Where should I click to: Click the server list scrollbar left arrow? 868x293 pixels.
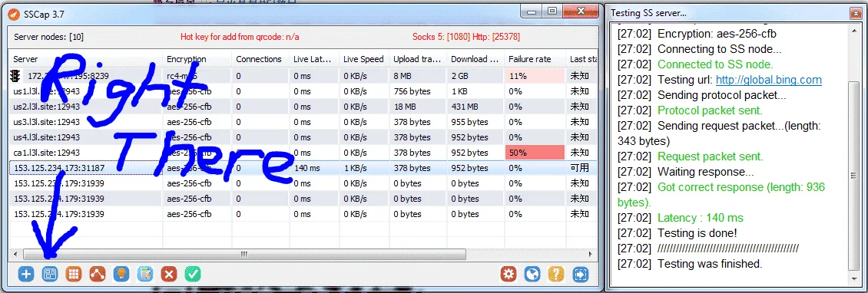click(15, 255)
